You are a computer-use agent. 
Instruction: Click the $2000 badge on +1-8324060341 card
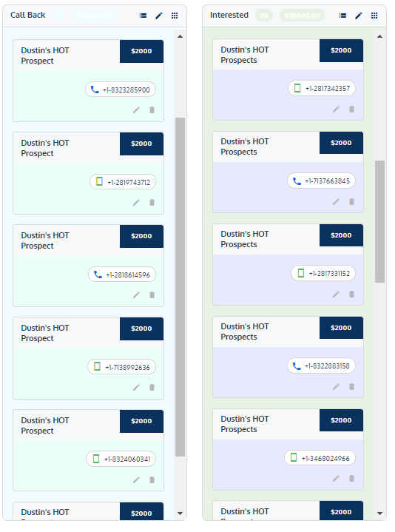(x=141, y=421)
